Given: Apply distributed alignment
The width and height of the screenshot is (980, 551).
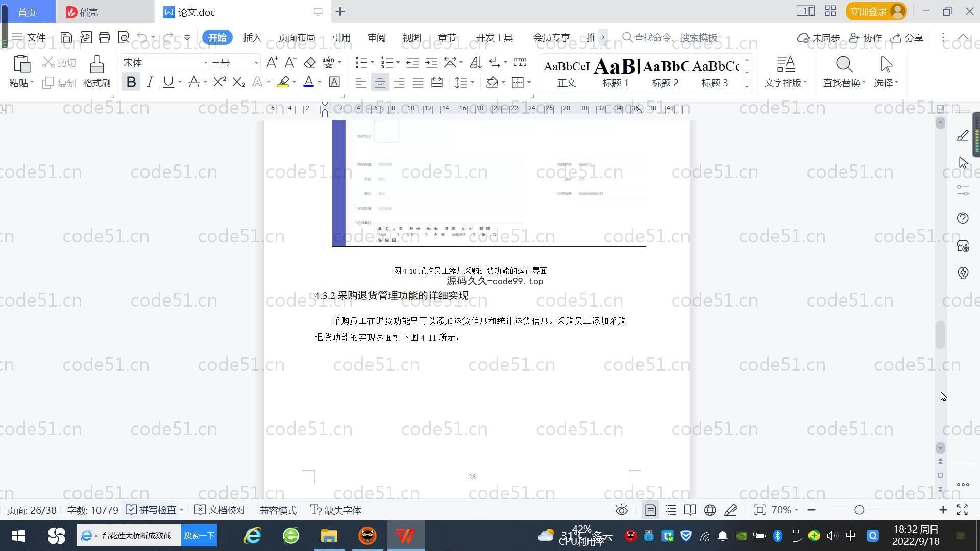Looking at the screenshot, I should (437, 82).
